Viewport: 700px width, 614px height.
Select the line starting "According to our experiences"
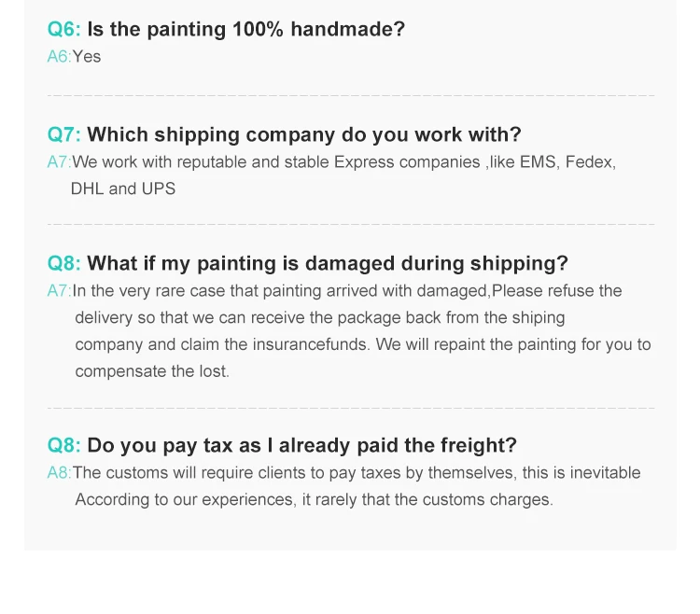[x=315, y=499]
